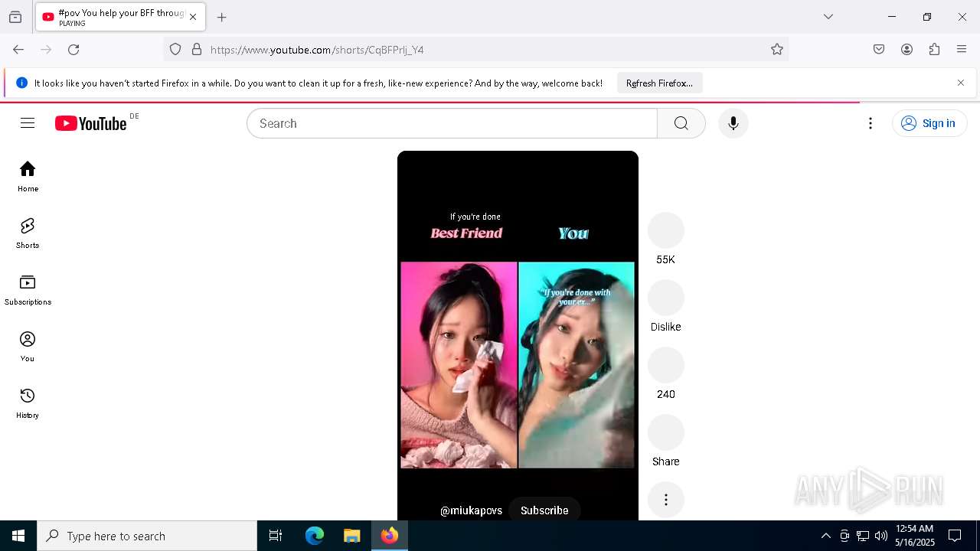
Task: Go to Home in the sidebar
Action: pyautogui.click(x=28, y=177)
